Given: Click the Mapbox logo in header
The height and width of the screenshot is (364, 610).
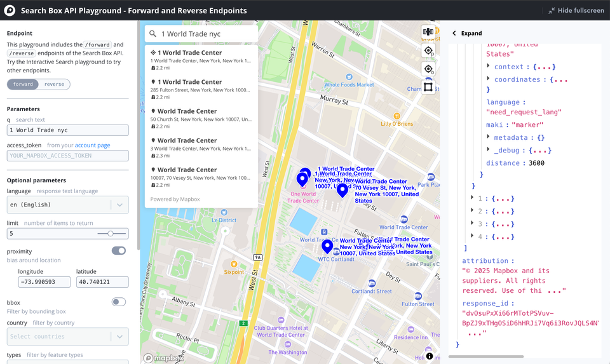Looking at the screenshot, I should pos(10,10).
